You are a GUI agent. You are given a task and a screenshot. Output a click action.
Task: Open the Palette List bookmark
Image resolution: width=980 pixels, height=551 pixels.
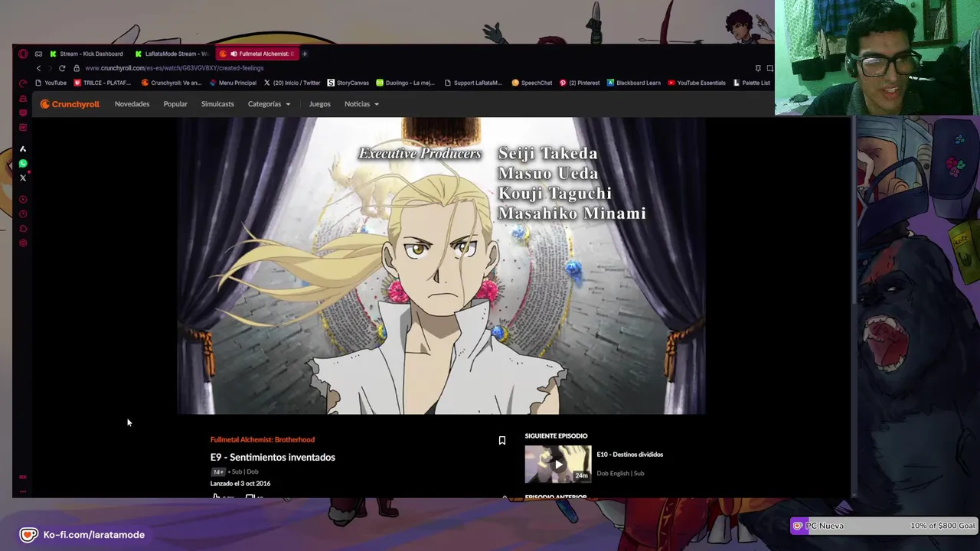[x=751, y=83]
